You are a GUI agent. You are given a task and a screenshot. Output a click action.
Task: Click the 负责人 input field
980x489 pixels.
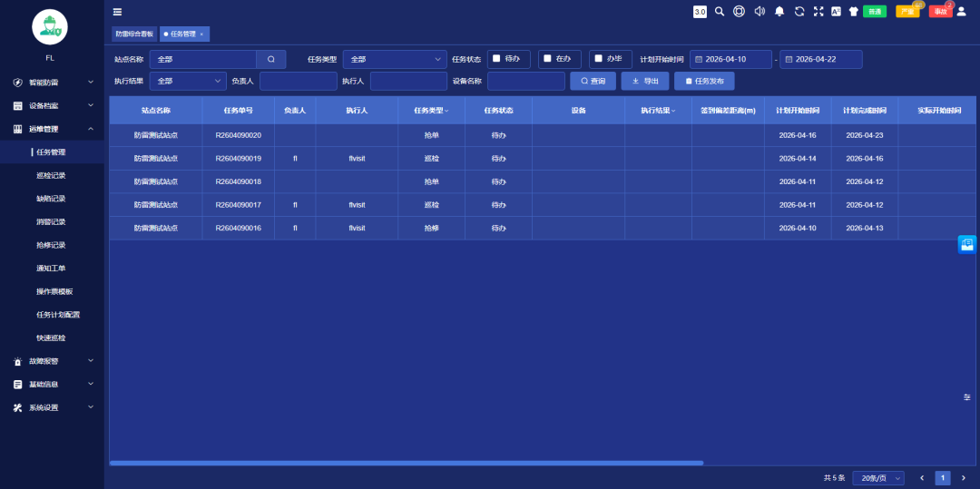[299, 81]
